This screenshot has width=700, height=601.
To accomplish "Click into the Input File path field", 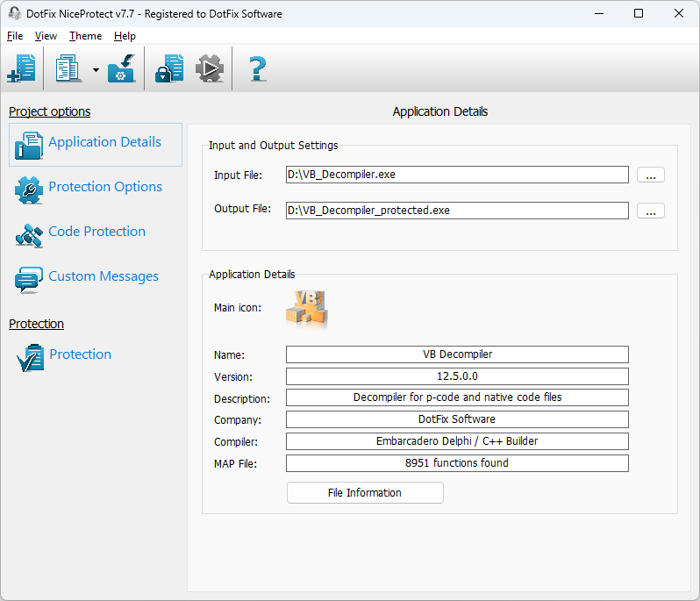I will [x=457, y=175].
